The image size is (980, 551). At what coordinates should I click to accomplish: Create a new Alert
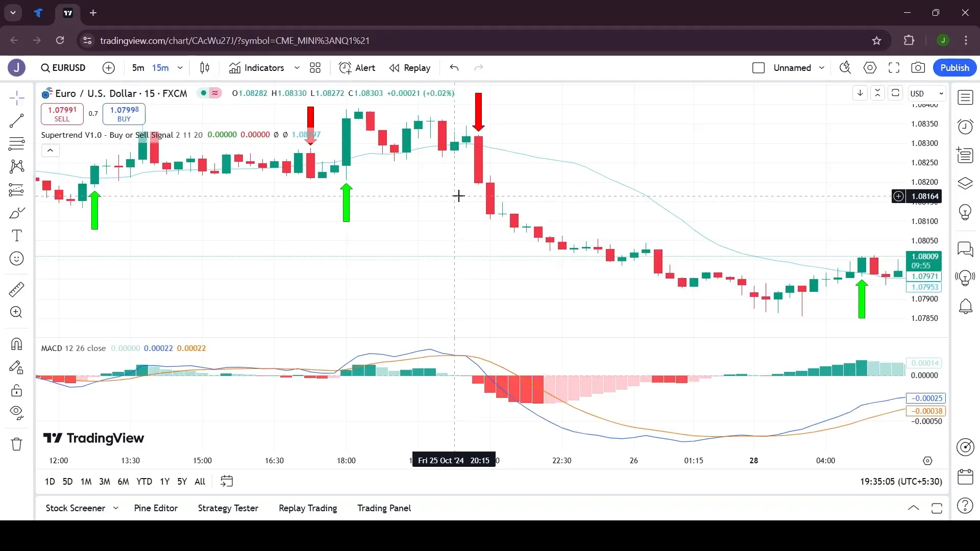pyautogui.click(x=357, y=68)
